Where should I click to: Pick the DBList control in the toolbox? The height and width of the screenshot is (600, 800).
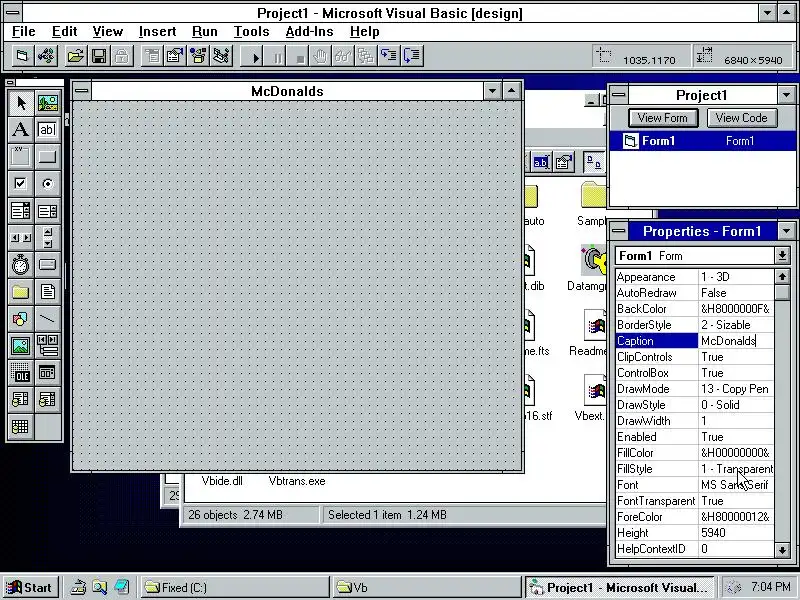pos(20,400)
